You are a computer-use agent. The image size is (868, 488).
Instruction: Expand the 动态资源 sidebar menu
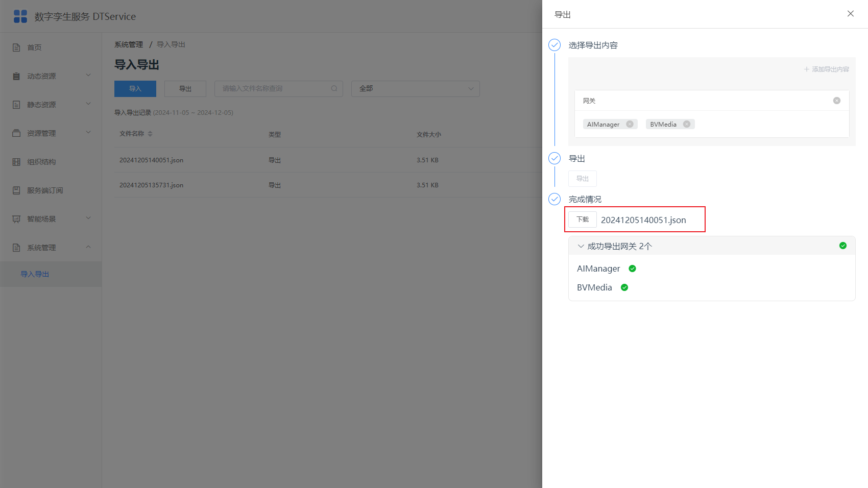click(x=51, y=76)
